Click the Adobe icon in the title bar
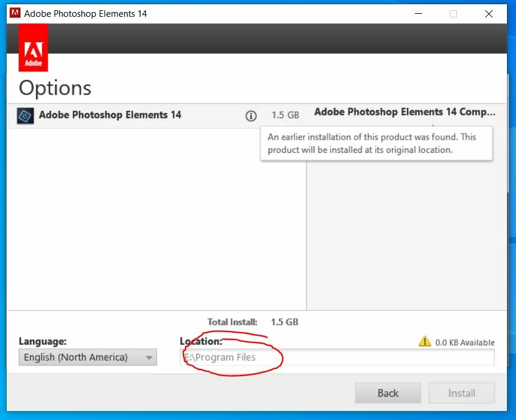The width and height of the screenshot is (516, 420). [15, 13]
